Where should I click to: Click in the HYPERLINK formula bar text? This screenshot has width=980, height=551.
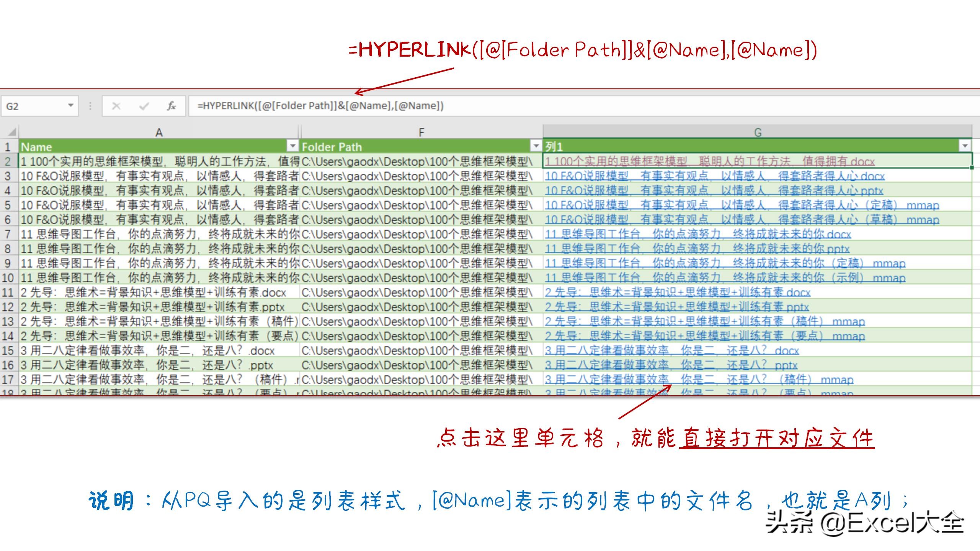click(320, 106)
